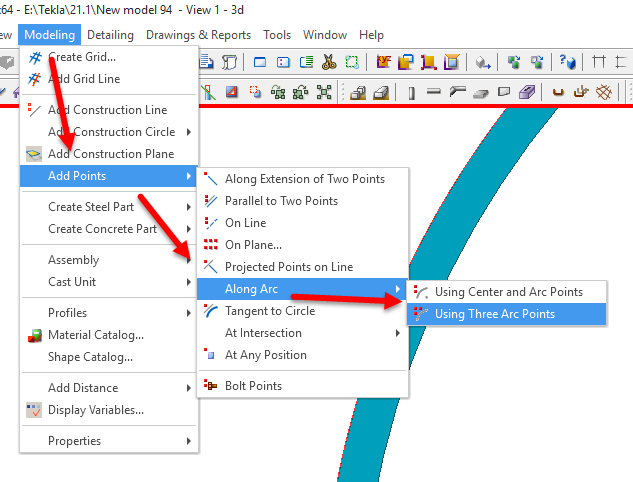Expand the Add Construction Circle submenu arrow
The height and width of the screenshot is (482, 633).
click(189, 132)
